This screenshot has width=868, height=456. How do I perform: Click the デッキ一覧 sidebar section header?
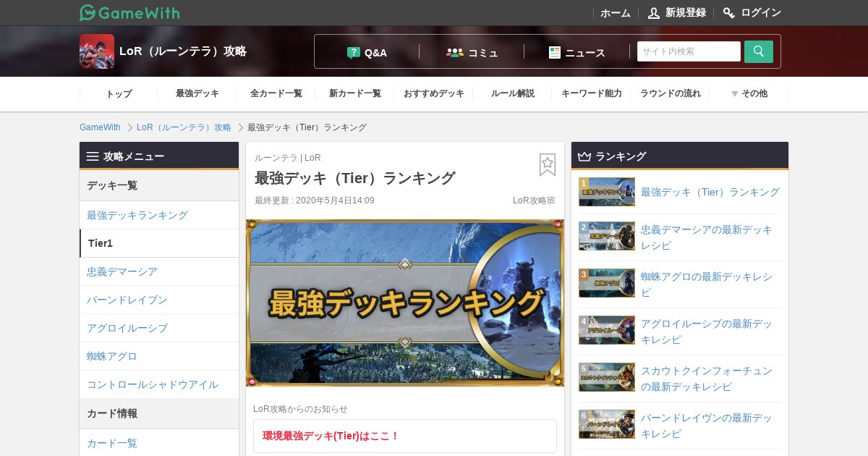coord(159,185)
